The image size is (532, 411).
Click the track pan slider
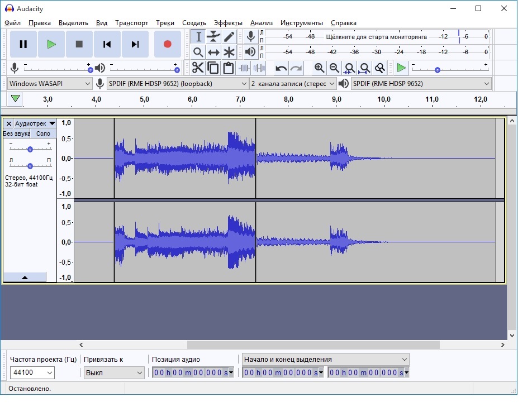click(30, 166)
